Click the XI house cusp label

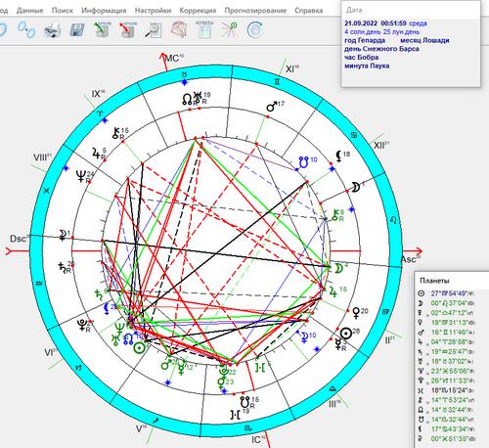point(292,68)
